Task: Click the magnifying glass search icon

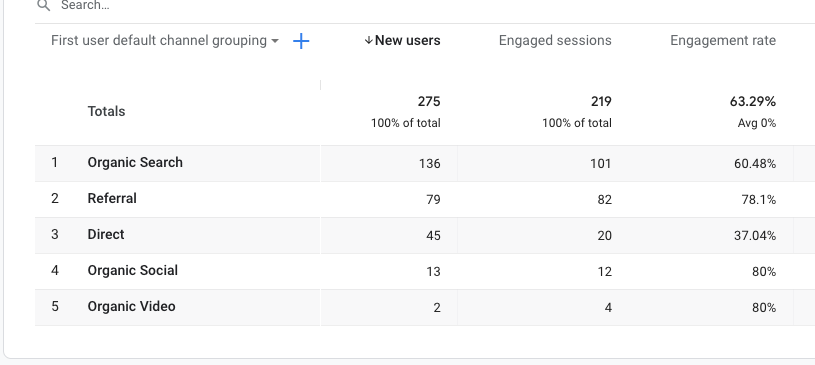Action: 44,6
